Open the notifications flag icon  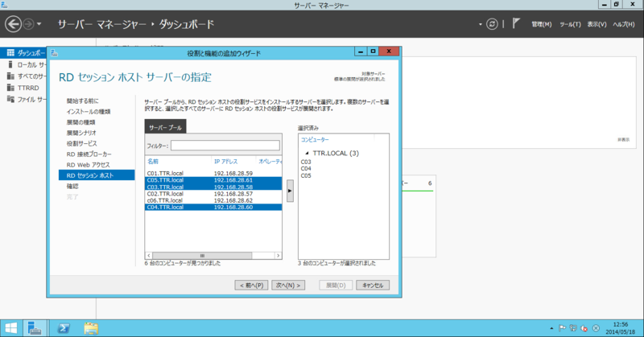tap(516, 24)
